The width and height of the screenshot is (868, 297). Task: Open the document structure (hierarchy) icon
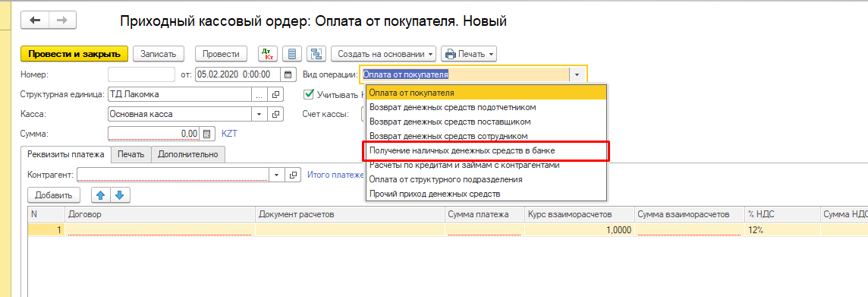tap(316, 54)
